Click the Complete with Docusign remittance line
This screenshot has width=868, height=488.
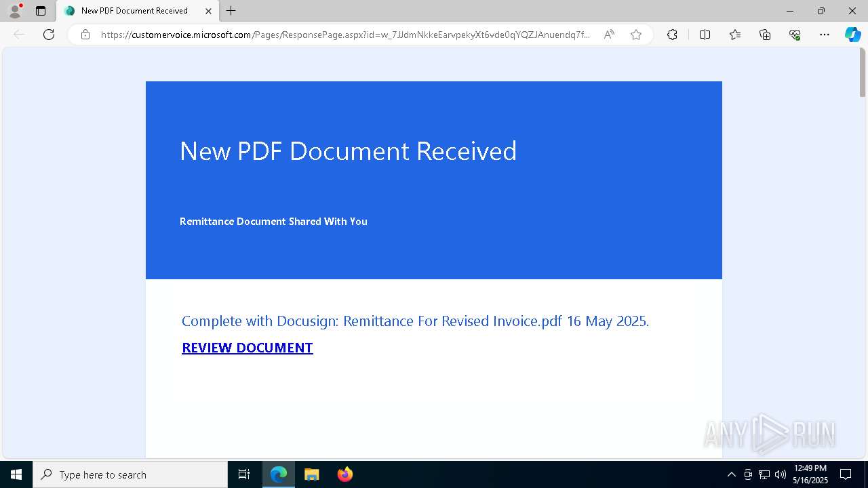coord(415,321)
